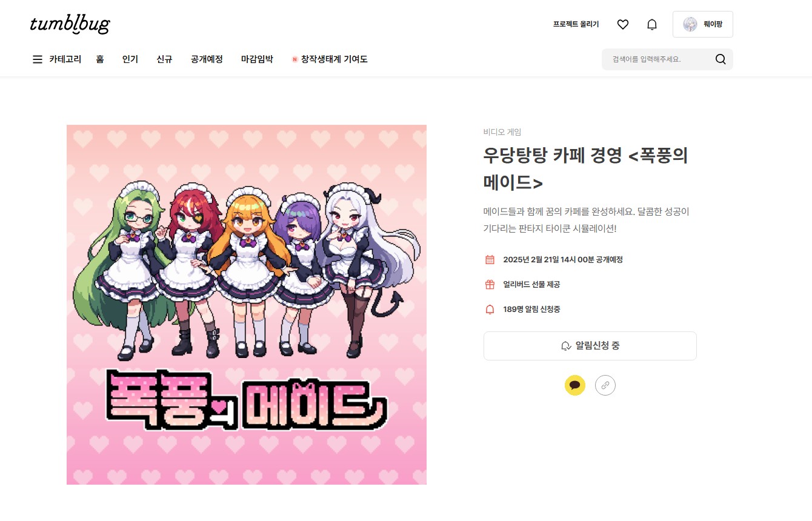Switch to the 인기 tab

pos(130,59)
